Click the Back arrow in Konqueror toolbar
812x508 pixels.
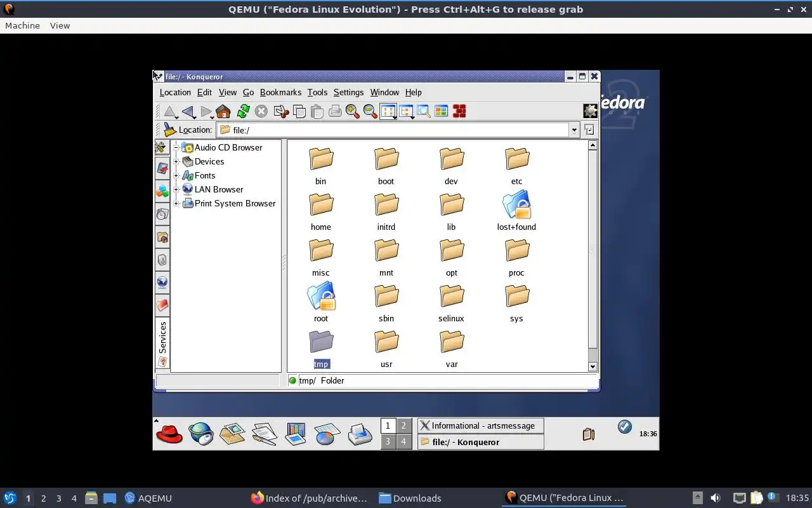188,112
